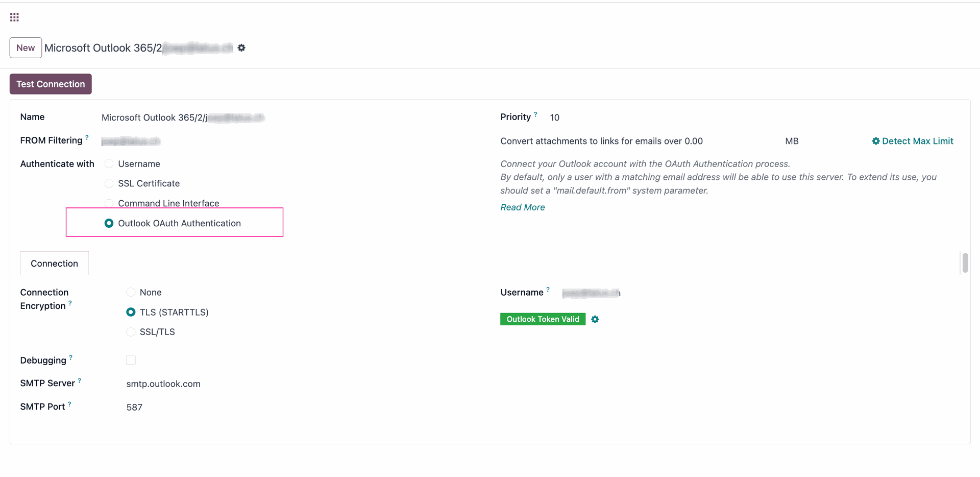Click Test Connection button
Screen dimensions: 980x477
point(51,84)
